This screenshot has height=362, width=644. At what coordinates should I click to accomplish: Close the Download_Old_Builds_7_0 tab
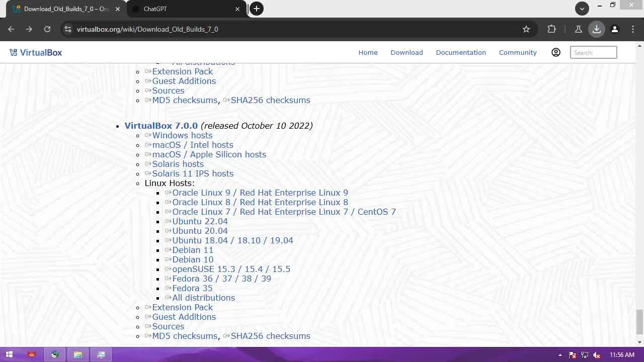pos(118,9)
